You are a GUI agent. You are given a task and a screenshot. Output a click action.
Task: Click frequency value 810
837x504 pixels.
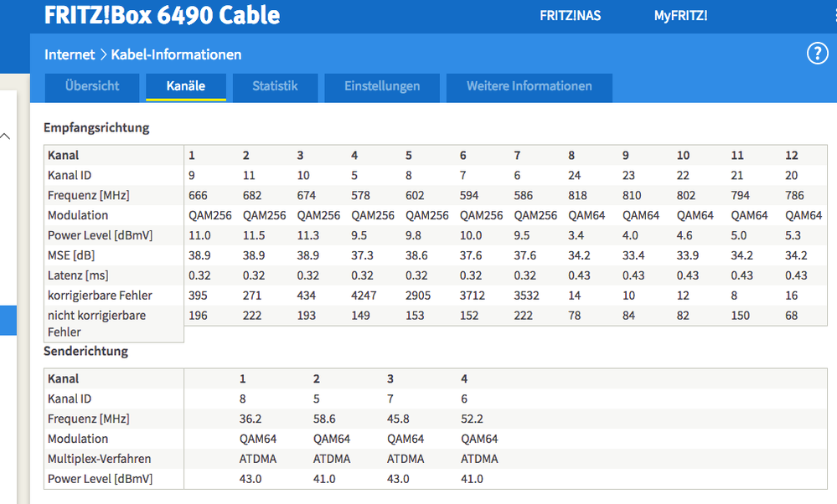(x=632, y=195)
